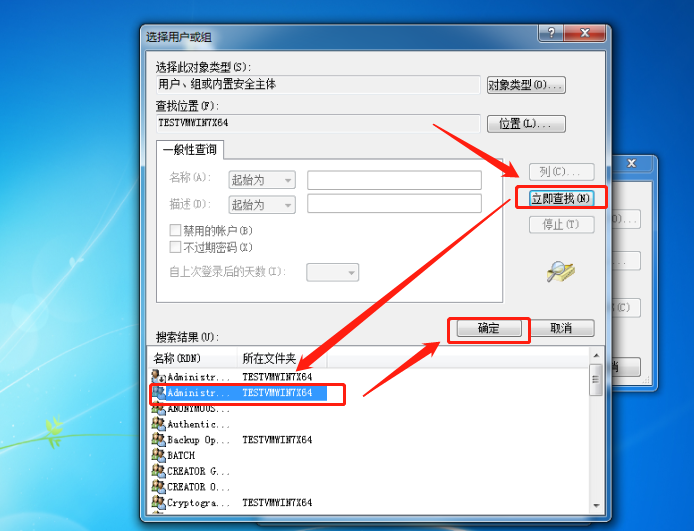Image resolution: width=694 pixels, height=531 pixels.
Task: Click the 名称 text input field
Action: point(394,180)
